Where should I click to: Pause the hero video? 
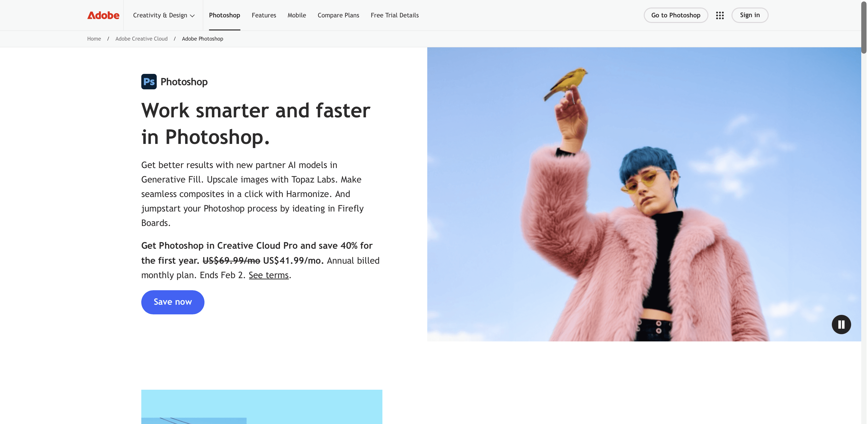pos(841,325)
